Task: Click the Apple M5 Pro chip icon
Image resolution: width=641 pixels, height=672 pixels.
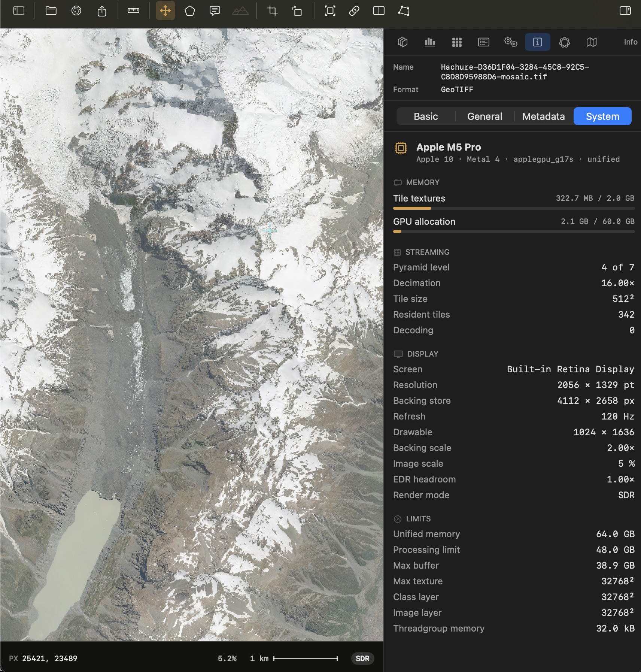Action: [x=401, y=148]
